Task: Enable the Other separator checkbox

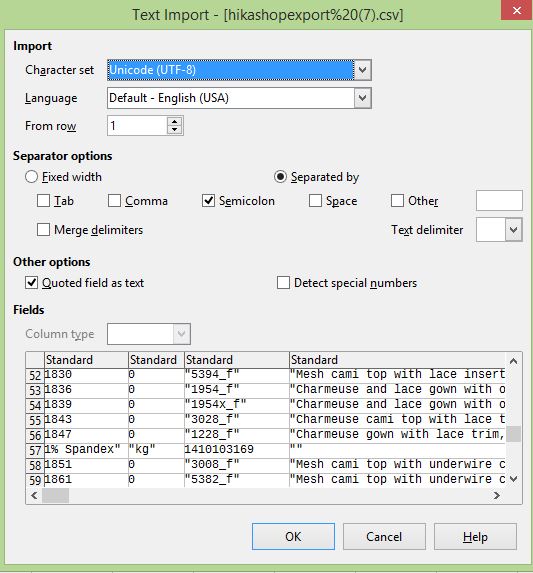Action: 397,201
